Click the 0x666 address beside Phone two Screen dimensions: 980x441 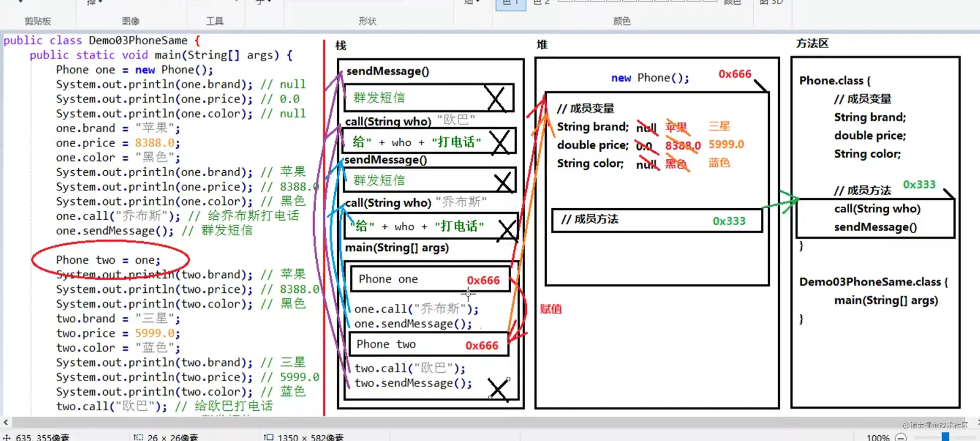pyautogui.click(x=482, y=345)
